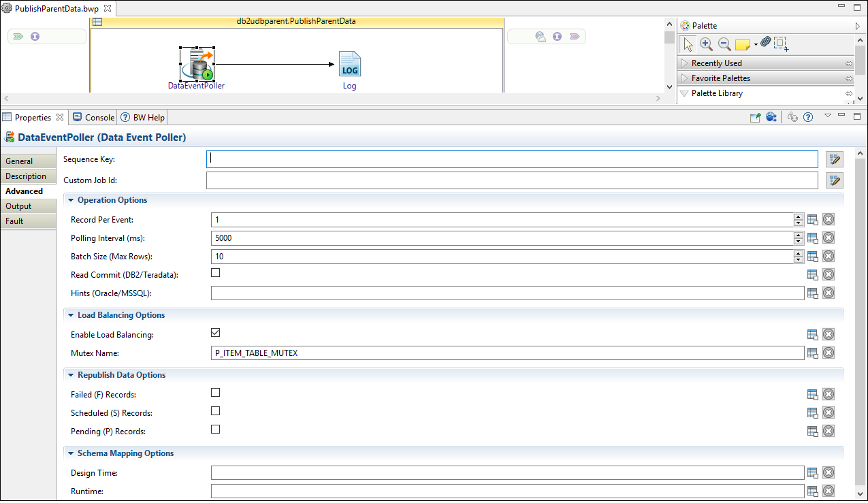Viewport: 868px width, 503px height.
Task: Click the Custom Job Id field
Action: click(x=512, y=180)
